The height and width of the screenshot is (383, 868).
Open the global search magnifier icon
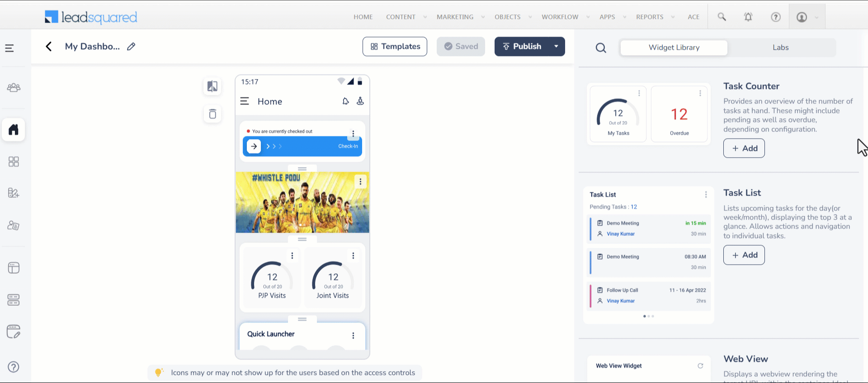(722, 17)
